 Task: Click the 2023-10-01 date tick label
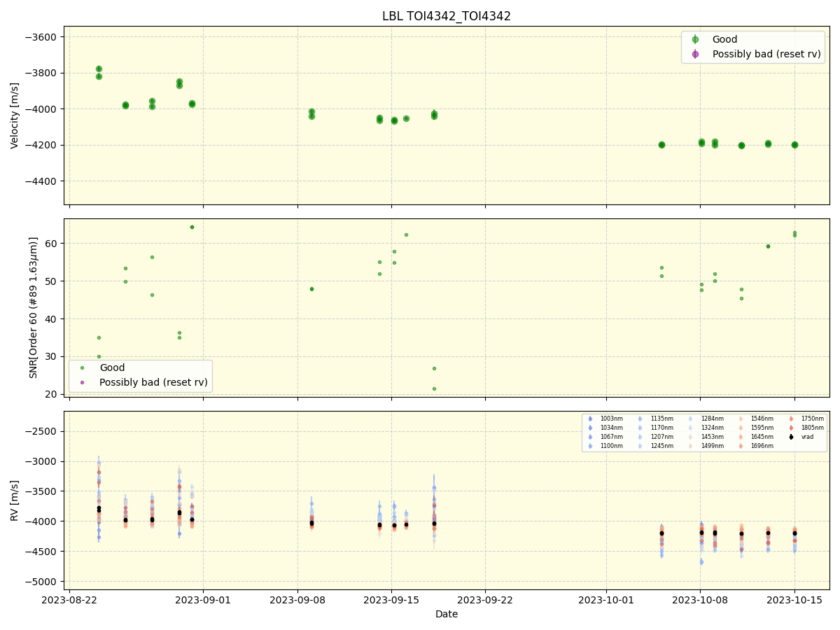606,600
